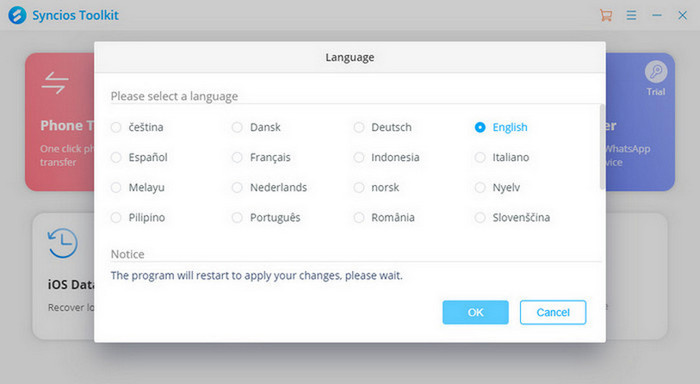Click the iOS Data Recovery clock icon
The width and height of the screenshot is (700, 384).
[62, 243]
